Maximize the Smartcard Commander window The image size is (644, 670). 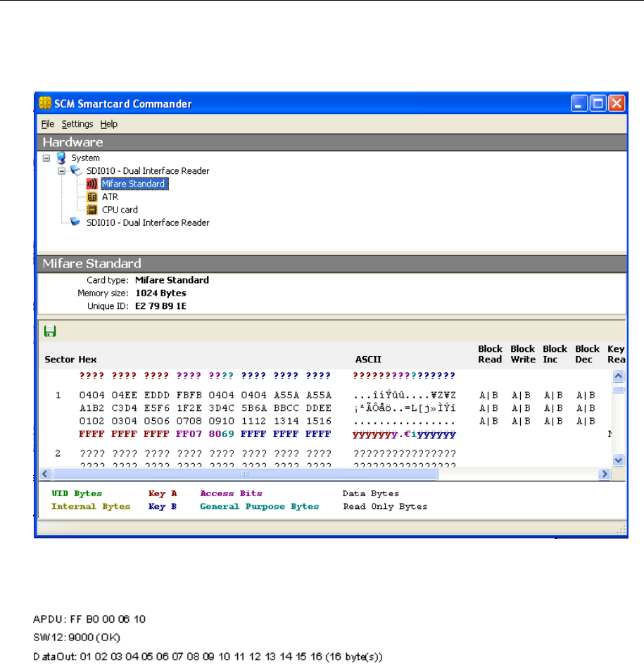(x=598, y=103)
